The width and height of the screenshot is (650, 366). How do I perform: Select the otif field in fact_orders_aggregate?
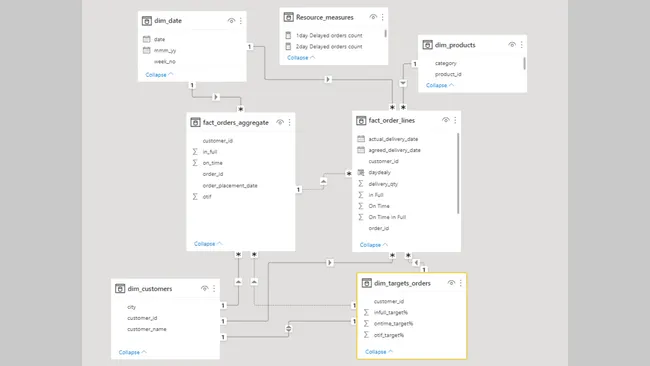pos(207,197)
